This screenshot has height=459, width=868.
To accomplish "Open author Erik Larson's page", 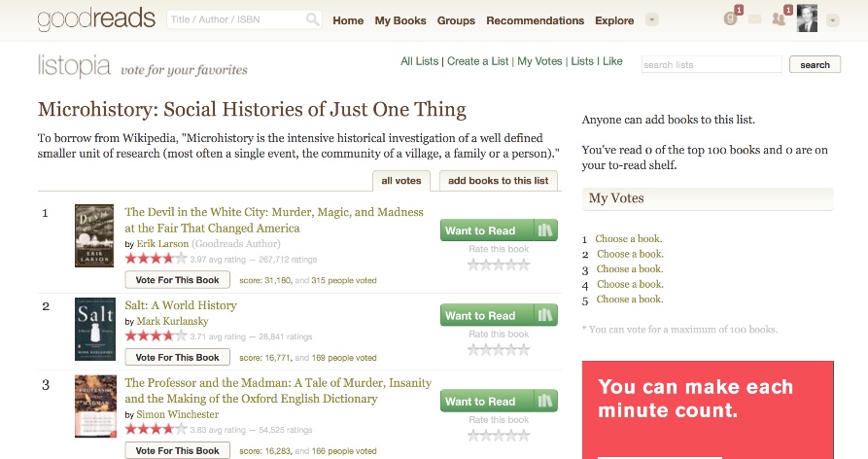I will pos(162,244).
